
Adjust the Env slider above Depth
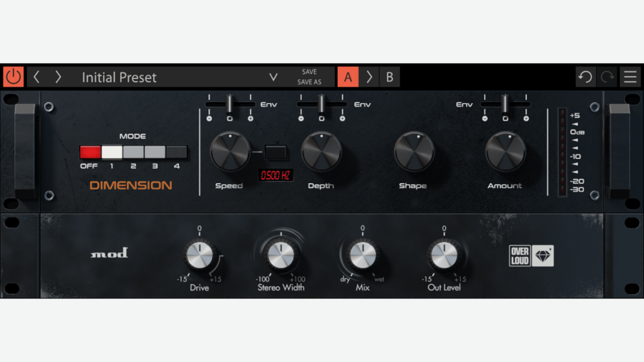coord(321,104)
